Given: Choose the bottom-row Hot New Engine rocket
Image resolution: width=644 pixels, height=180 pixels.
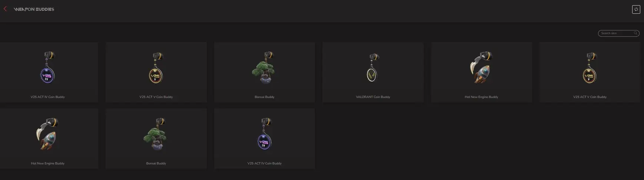Looking at the screenshot, I should 47,134.
